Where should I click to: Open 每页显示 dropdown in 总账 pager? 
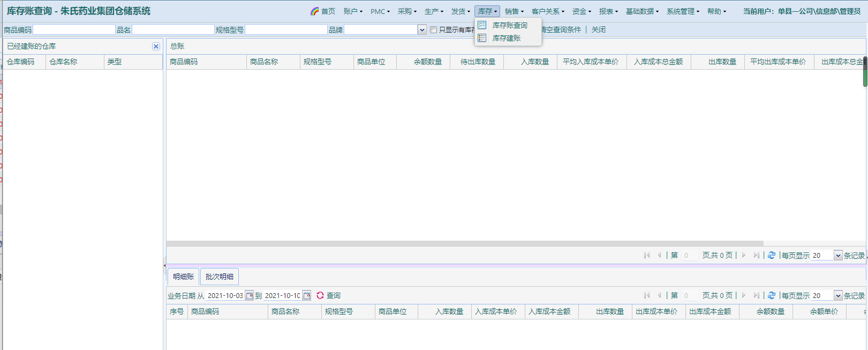click(838, 256)
